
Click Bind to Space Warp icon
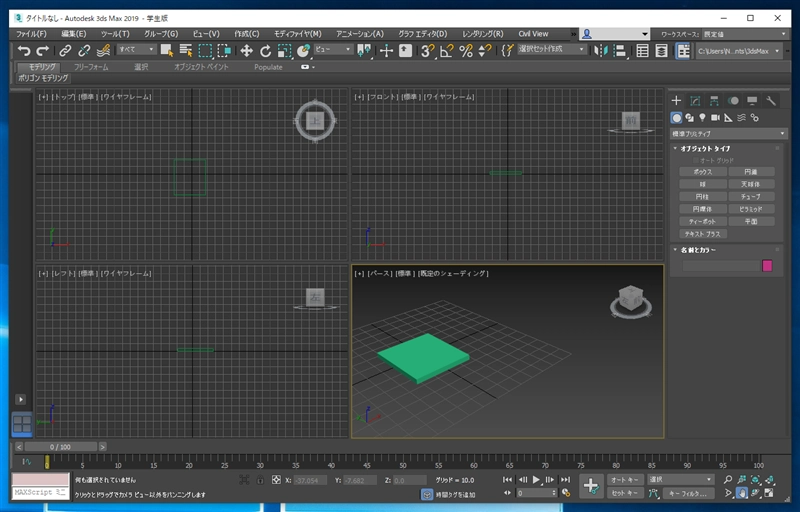104,50
